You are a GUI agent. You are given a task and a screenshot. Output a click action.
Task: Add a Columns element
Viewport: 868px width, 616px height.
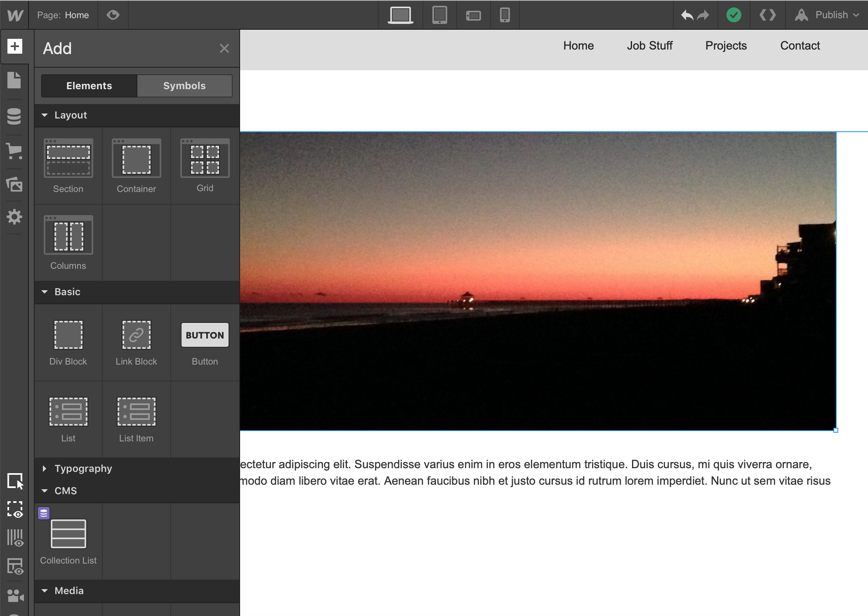tap(68, 243)
